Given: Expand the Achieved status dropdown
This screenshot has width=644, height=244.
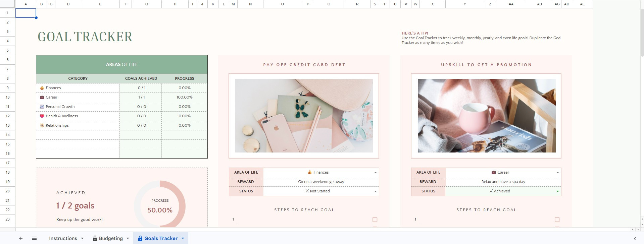Looking at the screenshot, I should [557, 191].
